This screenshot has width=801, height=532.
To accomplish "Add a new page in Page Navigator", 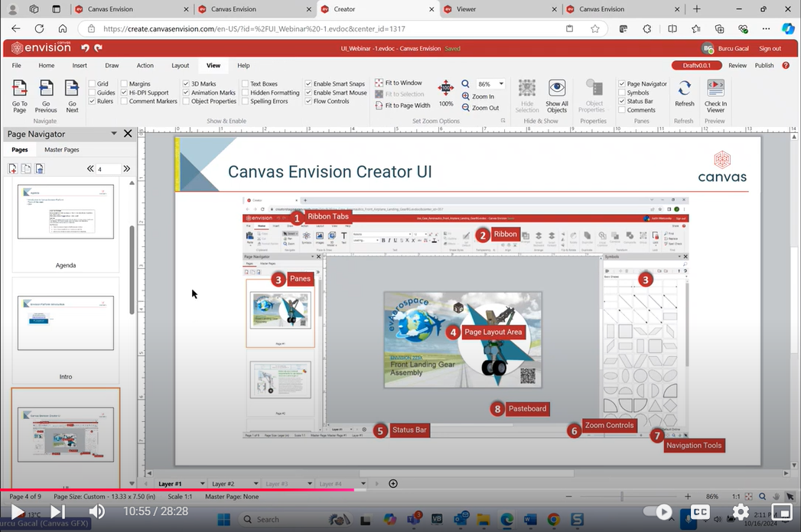I will point(13,169).
